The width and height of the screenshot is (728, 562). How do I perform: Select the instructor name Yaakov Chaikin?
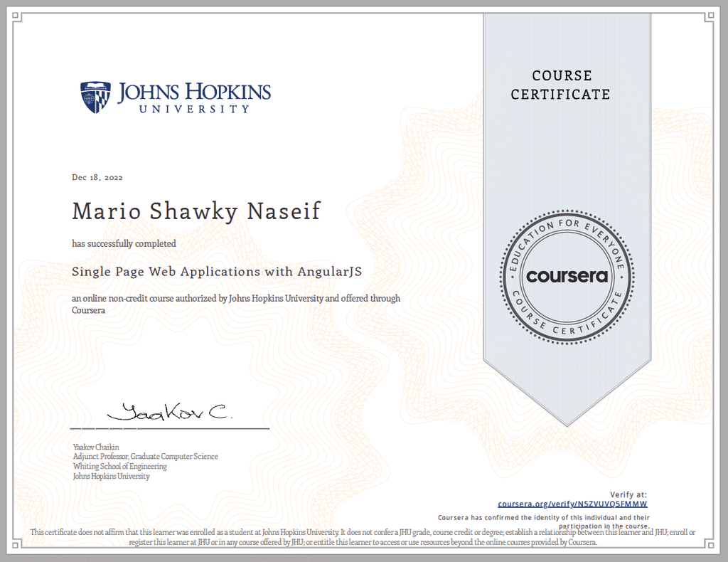click(x=96, y=447)
